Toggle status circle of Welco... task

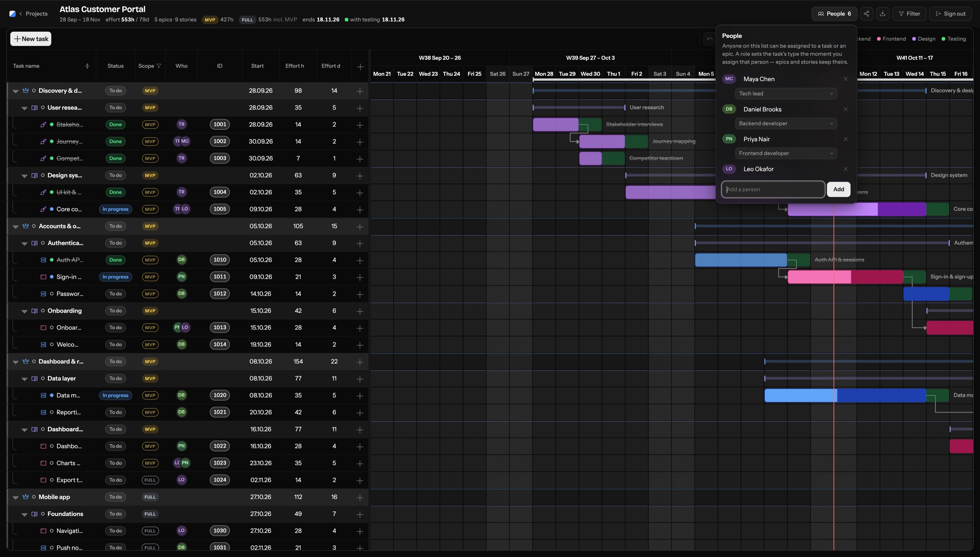(52, 345)
